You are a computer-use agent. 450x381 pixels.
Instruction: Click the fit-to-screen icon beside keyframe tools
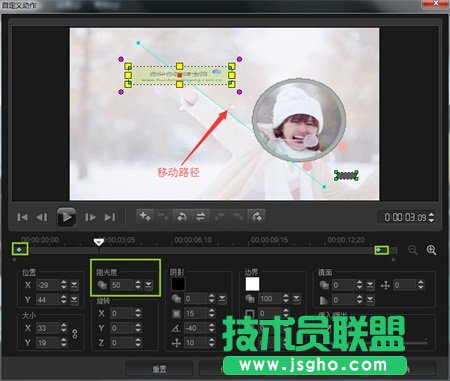coord(257,216)
